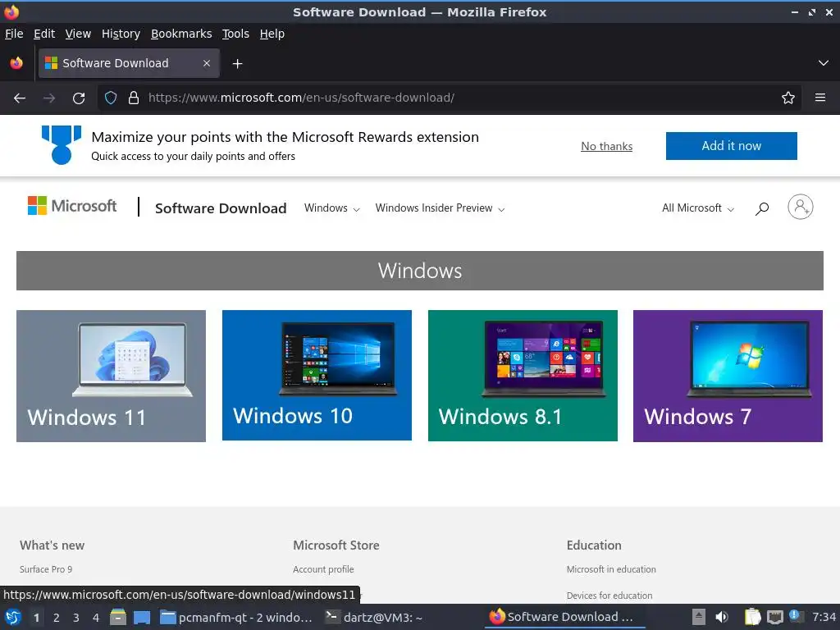Screen dimensions: 840x630
Task: Expand the Windows Insider Preview dropdown
Action: [440, 208]
